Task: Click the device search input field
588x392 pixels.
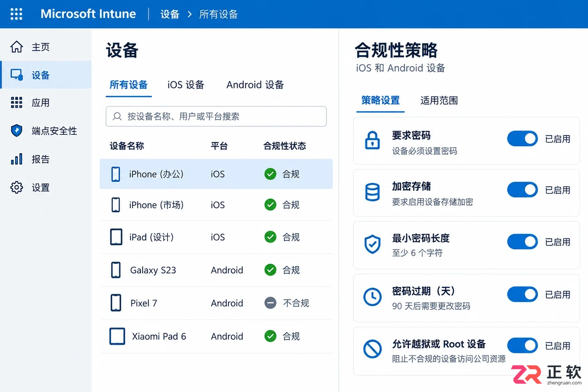Action: coord(216,116)
